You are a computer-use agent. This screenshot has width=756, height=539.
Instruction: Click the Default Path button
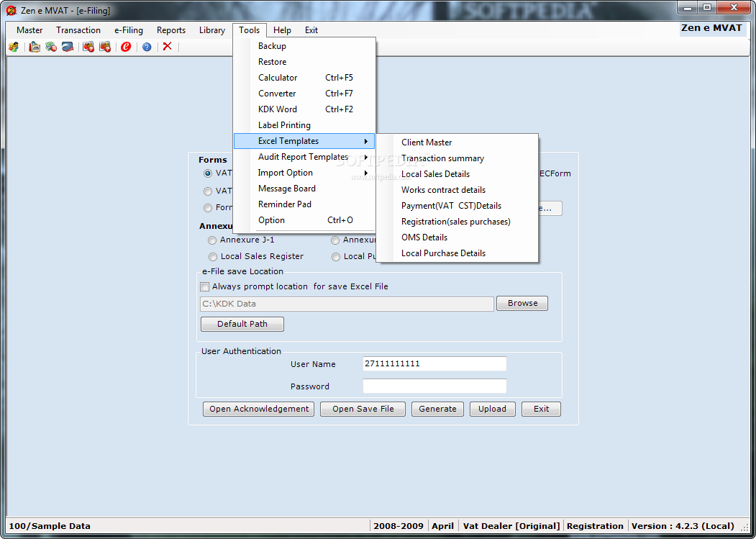[242, 325]
